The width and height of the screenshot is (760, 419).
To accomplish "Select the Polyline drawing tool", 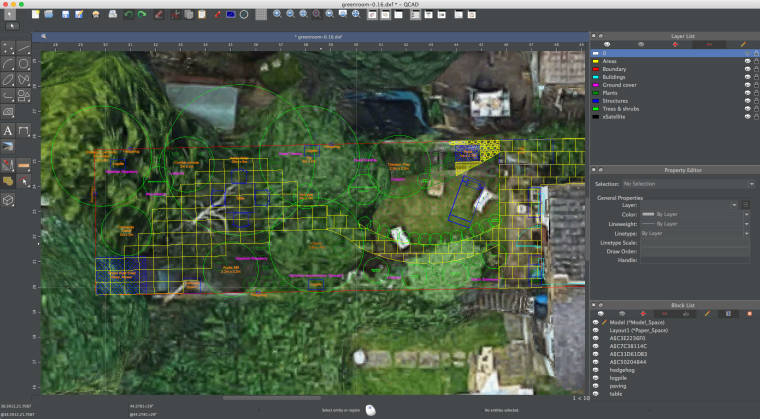I will coord(8,95).
